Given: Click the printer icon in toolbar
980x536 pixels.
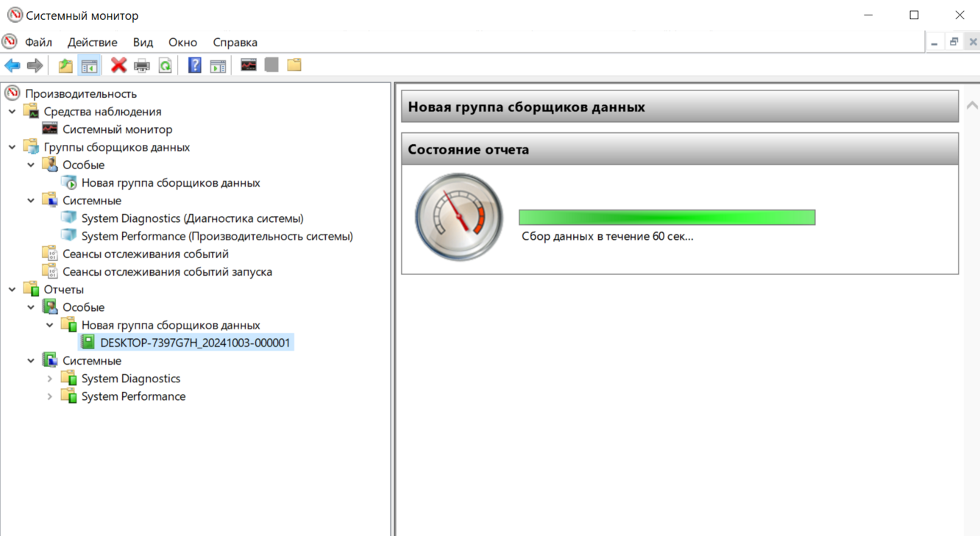Looking at the screenshot, I should (x=142, y=65).
